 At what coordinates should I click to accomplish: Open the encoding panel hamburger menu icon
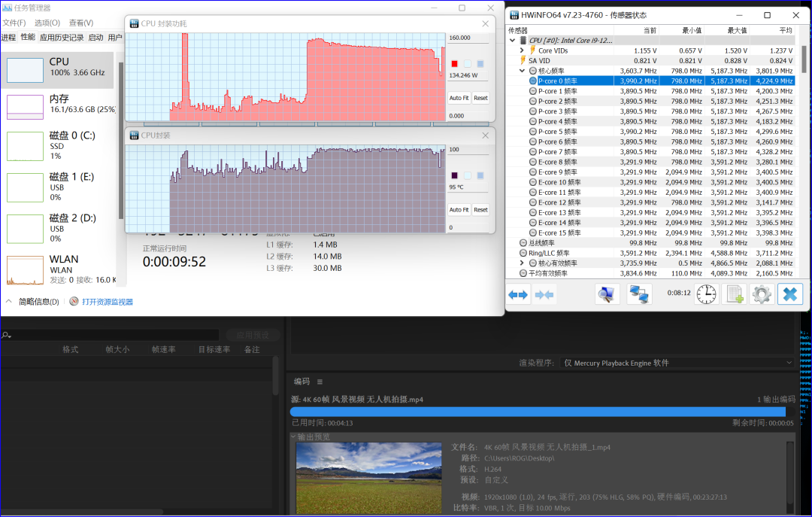click(x=320, y=382)
